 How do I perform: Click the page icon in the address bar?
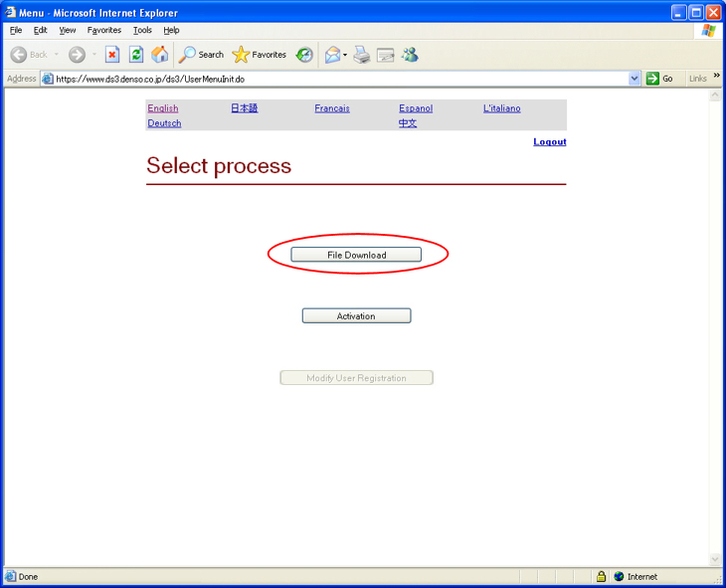(x=48, y=79)
